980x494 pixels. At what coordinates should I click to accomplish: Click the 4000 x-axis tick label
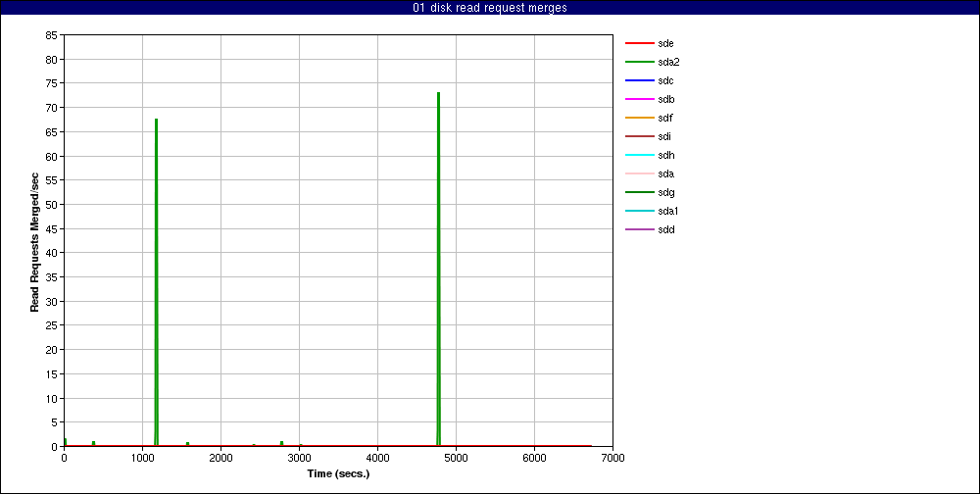377,458
